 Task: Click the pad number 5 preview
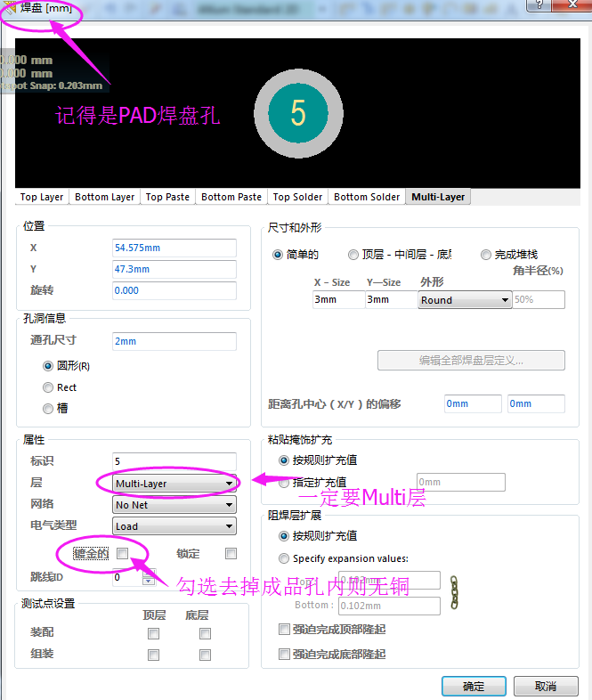(298, 113)
